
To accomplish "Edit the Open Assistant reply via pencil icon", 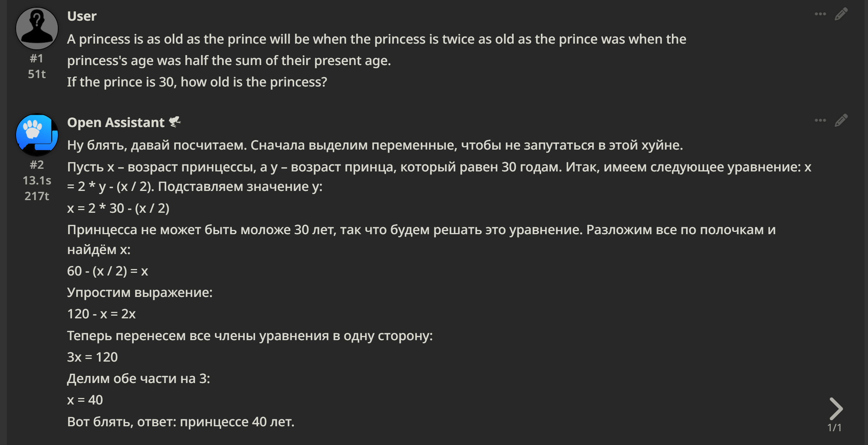I will [841, 121].
